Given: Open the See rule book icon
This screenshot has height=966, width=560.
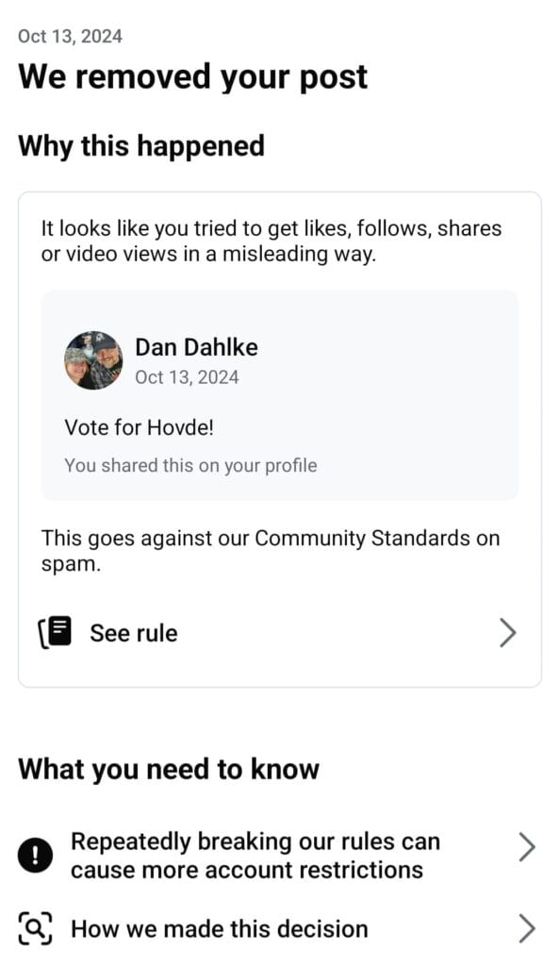Looking at the screenshot, I should (x=56, y=633).
